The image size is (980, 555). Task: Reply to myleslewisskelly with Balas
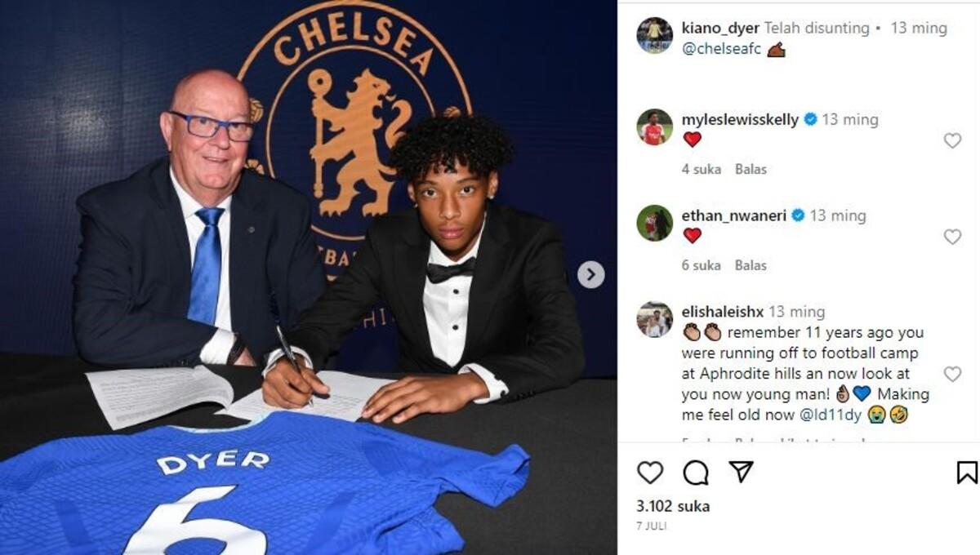point(751,169)
